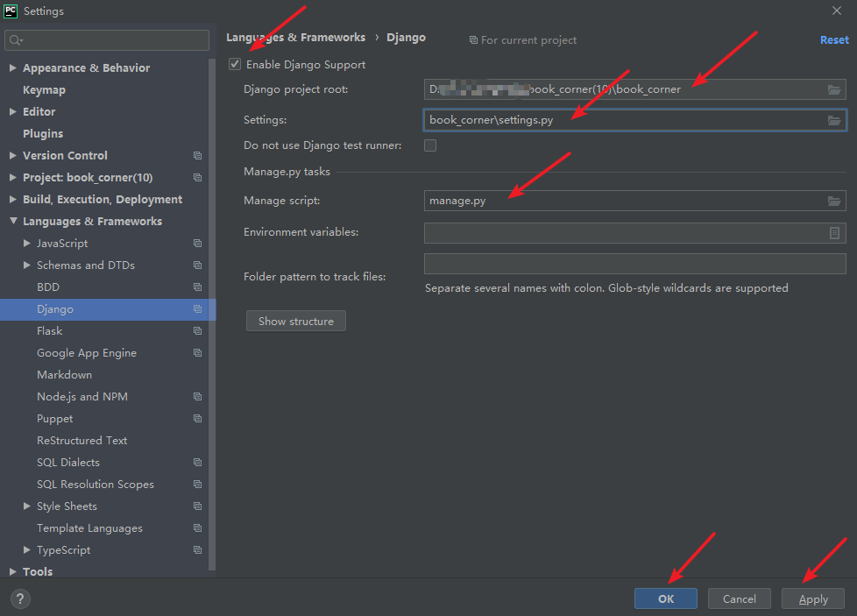
Task: Collapse the Languages & Frameworks section
Action: tap(12, 222)
